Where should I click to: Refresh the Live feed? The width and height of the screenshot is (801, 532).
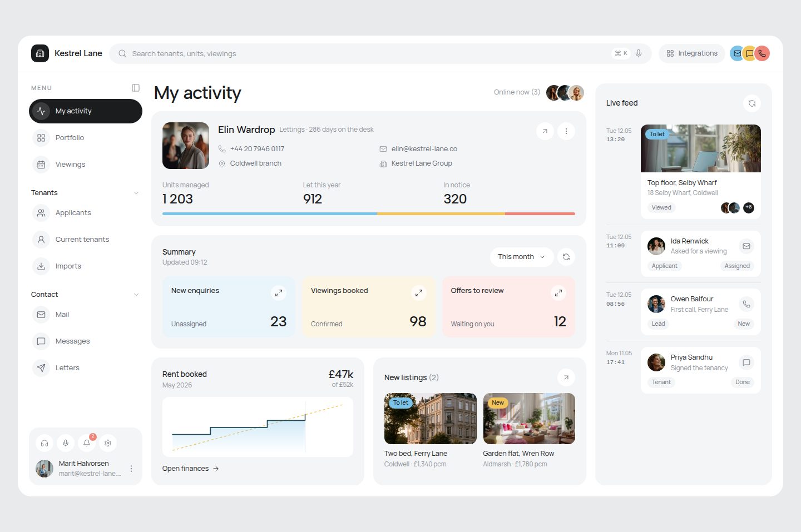point(752,103)
